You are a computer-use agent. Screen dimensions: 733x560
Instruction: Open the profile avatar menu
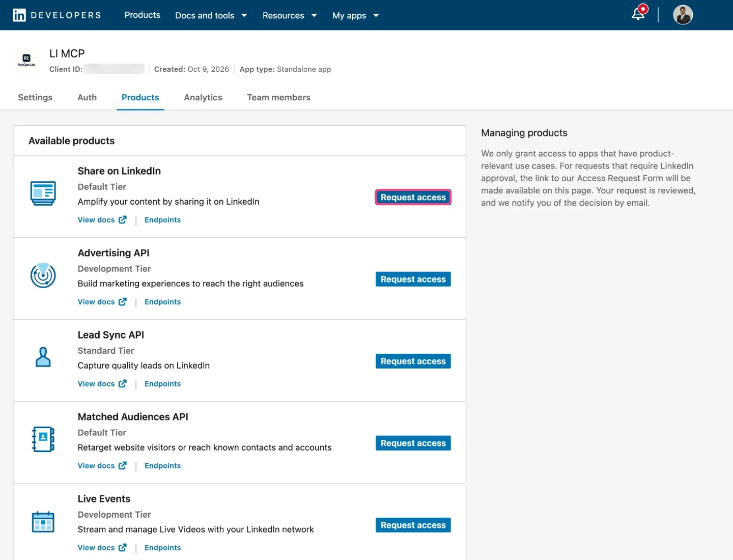tap(683, 15)
